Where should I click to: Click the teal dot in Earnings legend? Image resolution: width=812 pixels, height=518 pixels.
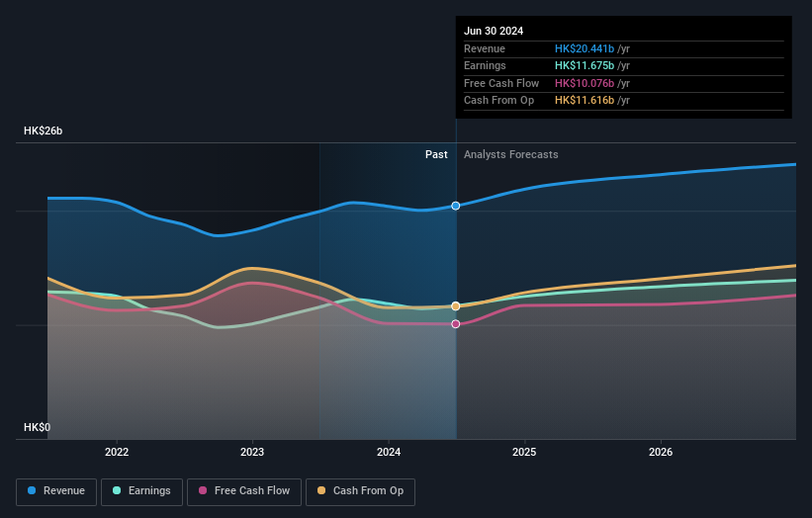click(117, 490)
